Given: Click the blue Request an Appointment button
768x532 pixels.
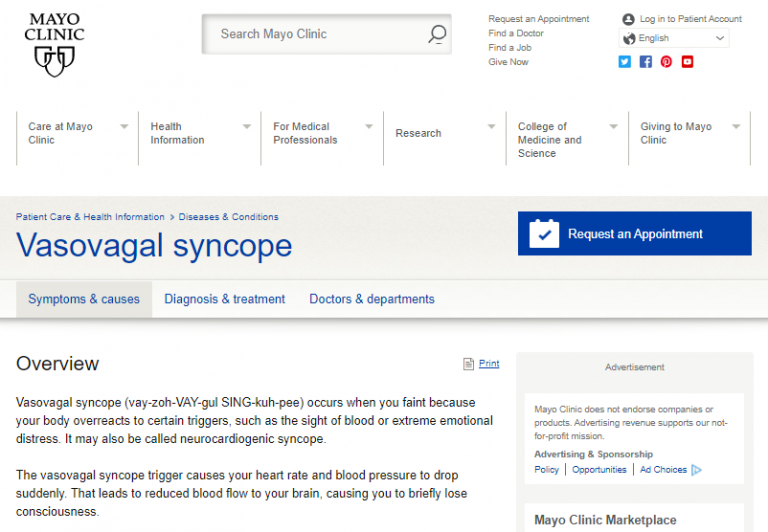Looking at the screenshot, I should (x=635, y=234).
